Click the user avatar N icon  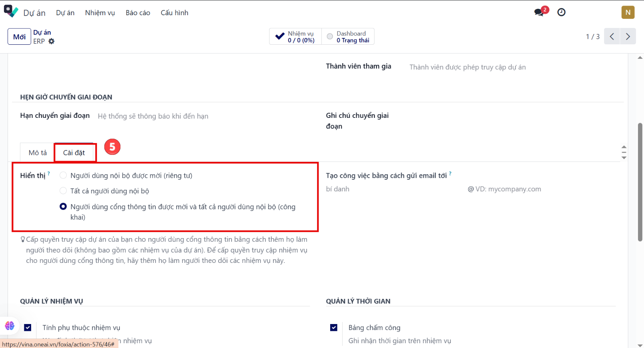pos(628,12)
